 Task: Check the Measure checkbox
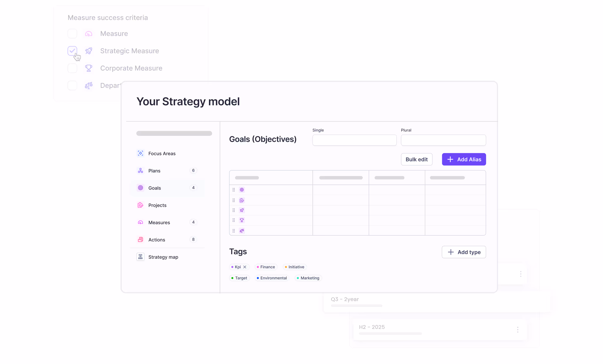coord(72,34)
